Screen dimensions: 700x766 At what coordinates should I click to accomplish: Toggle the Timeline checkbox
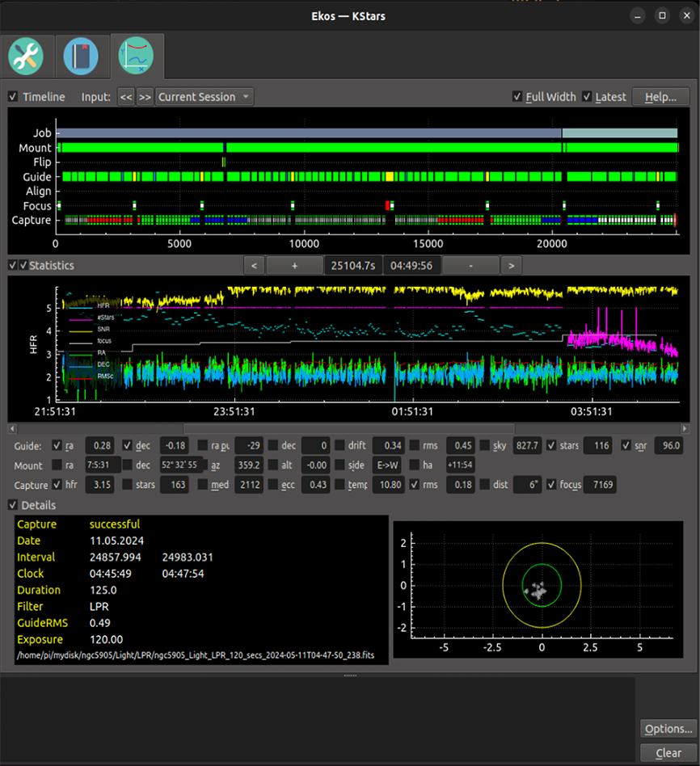pos(12,96)
